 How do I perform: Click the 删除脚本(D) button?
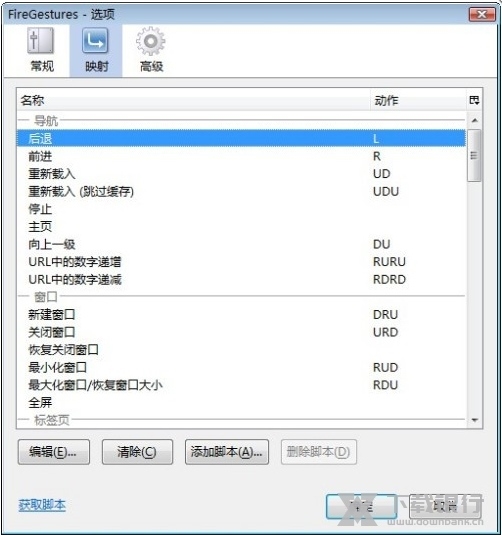point(319,452)
